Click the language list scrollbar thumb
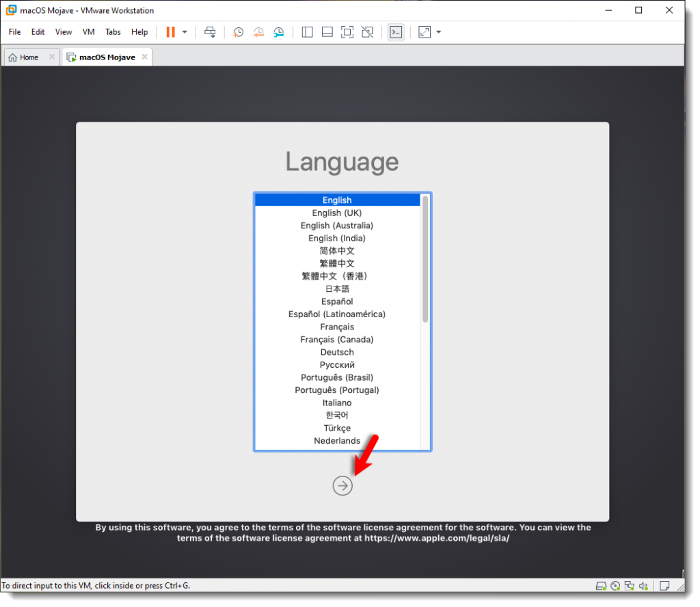Viewport: 700px width, 607px height. pos(425,258)
